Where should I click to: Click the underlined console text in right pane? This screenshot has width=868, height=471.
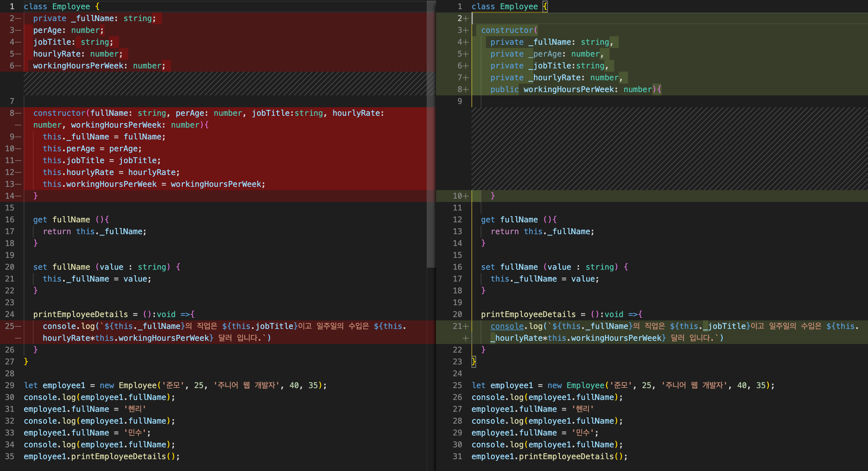point(507,326)
